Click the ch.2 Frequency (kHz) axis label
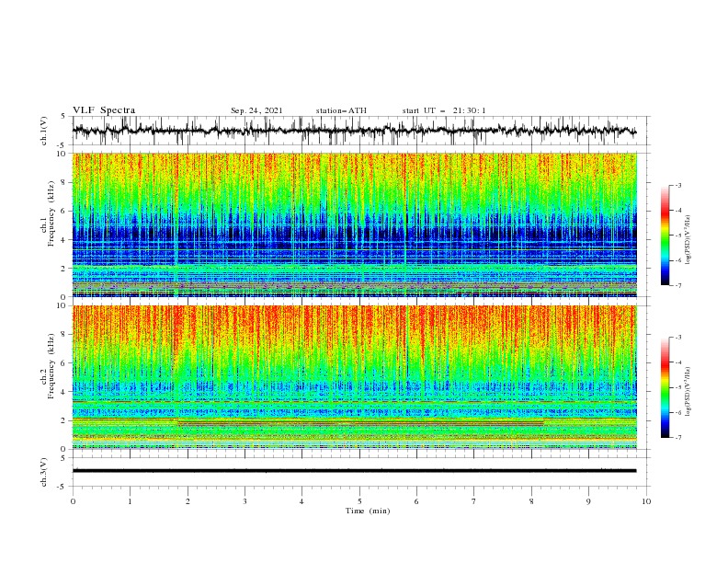The image size is (728, 563). coord(48,366)
